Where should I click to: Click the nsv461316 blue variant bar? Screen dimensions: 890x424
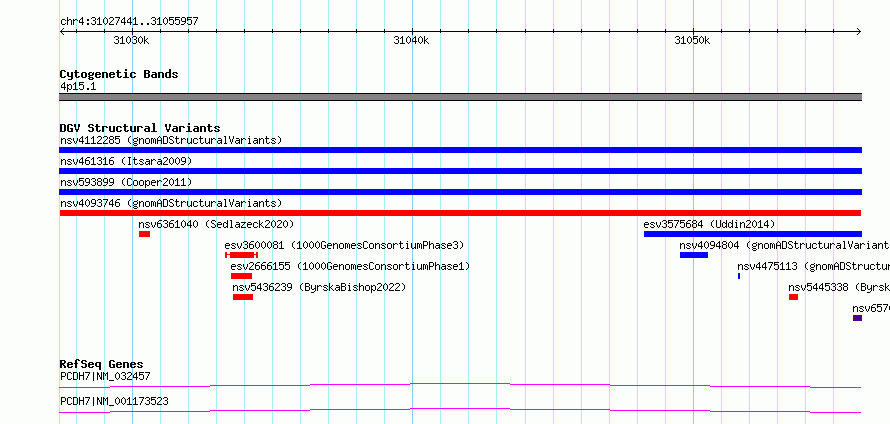[x=460, y=171]
